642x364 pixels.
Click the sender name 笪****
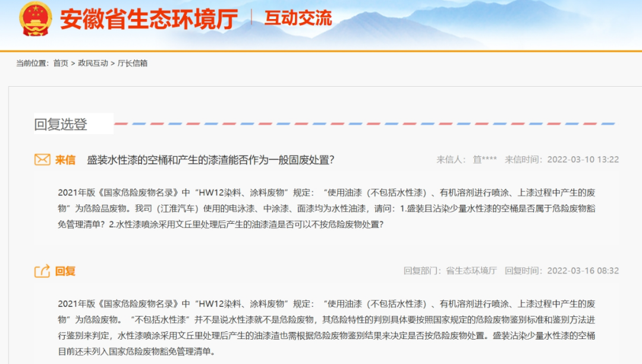485,160
